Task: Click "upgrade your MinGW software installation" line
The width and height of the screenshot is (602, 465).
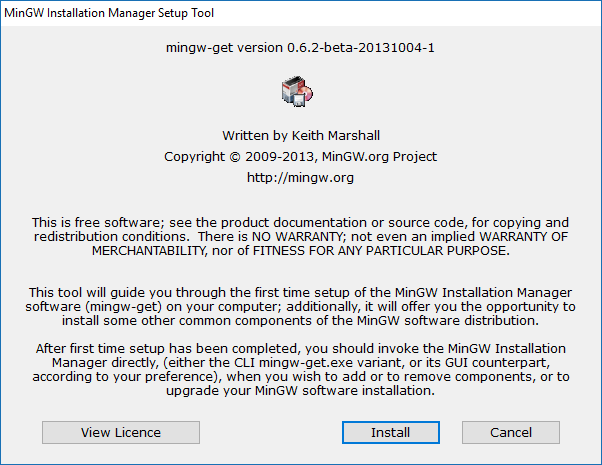Action: [300, 391]
